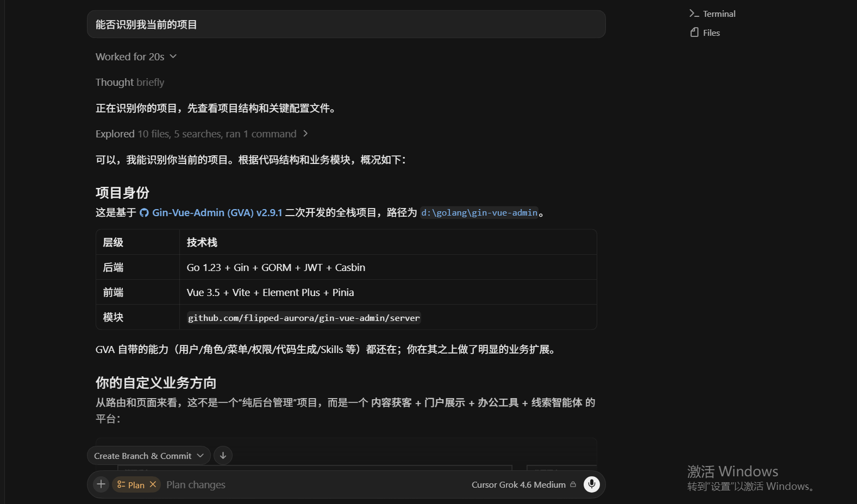Image resolution: width=857 pixels, height=504 pixels.
Task: Open the Gin-Vue-Admin (GVA) v2.9.1 link
Action: click(x=217, y=212)
